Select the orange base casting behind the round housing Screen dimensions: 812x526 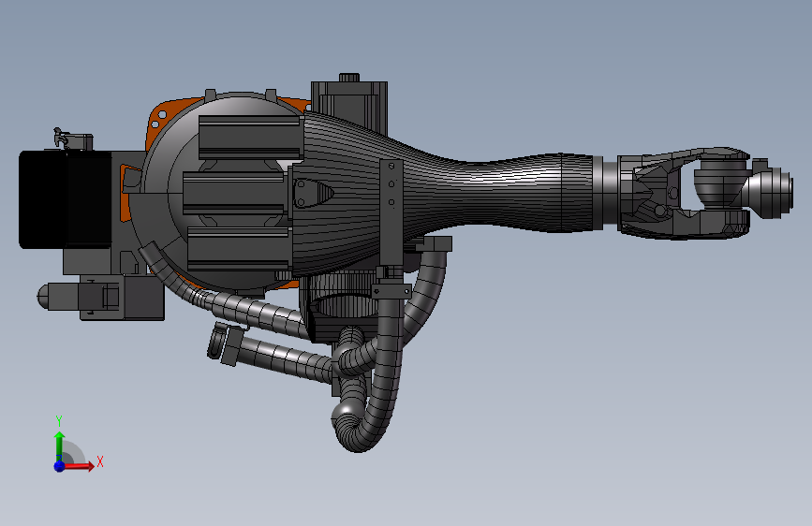(160, 116)
